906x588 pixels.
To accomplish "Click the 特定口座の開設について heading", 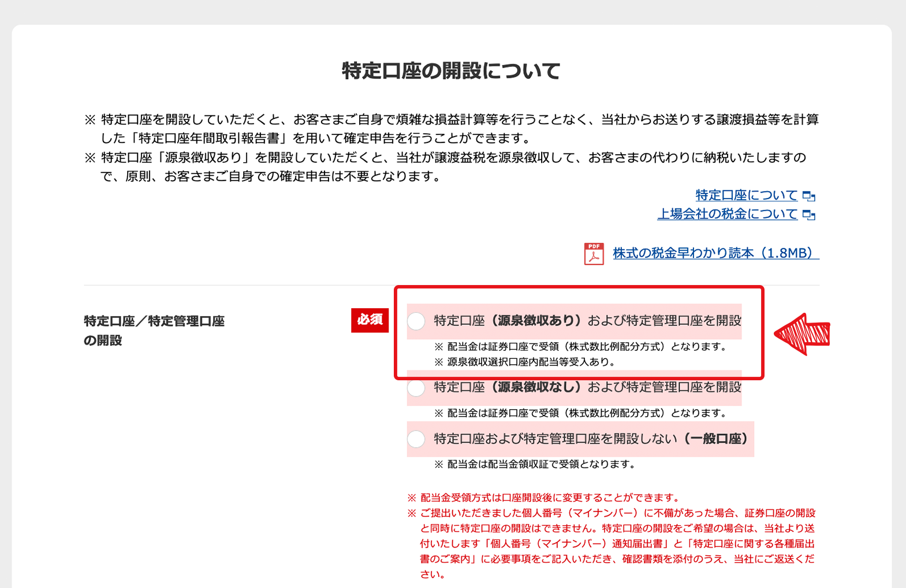I will click(452, 71).
